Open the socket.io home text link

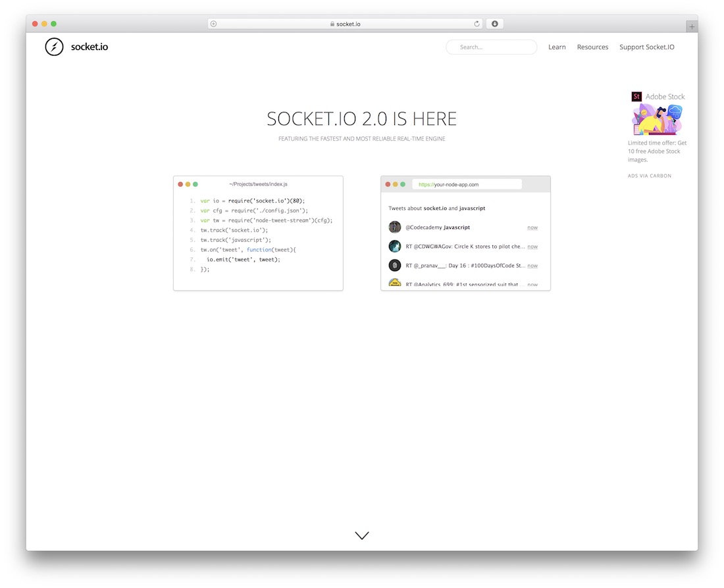pyautogui.click(x=89, y=47)
